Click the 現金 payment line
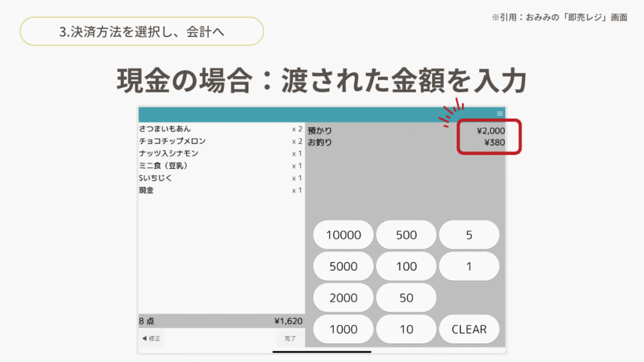The width and height of the screenshot is (644, 362). 220,190
